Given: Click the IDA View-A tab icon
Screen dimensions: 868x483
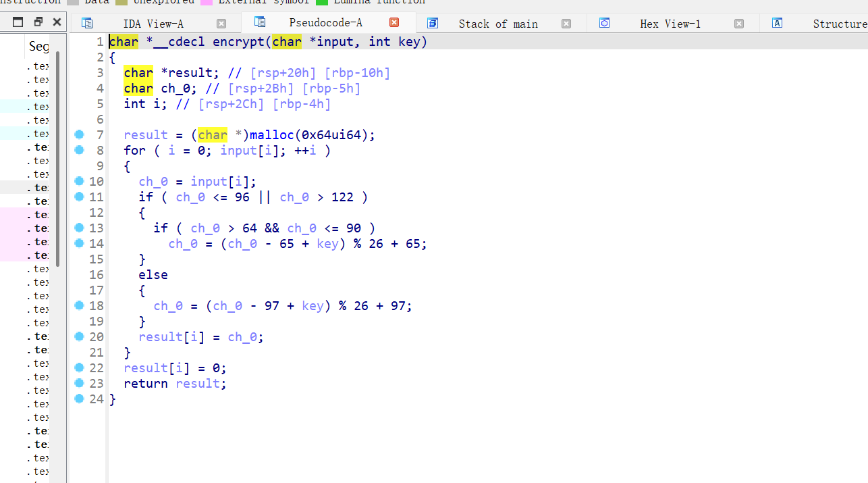Looking at the screenshot, I should click(x=87, y=24).
